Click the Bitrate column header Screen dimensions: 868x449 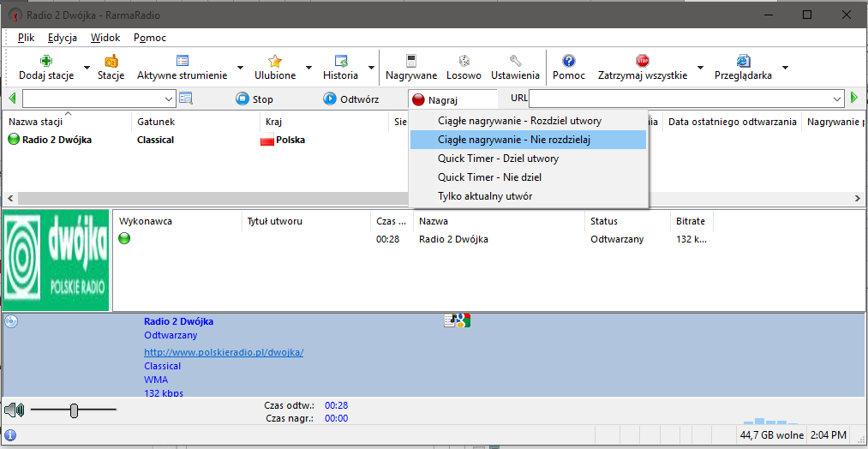691,221
